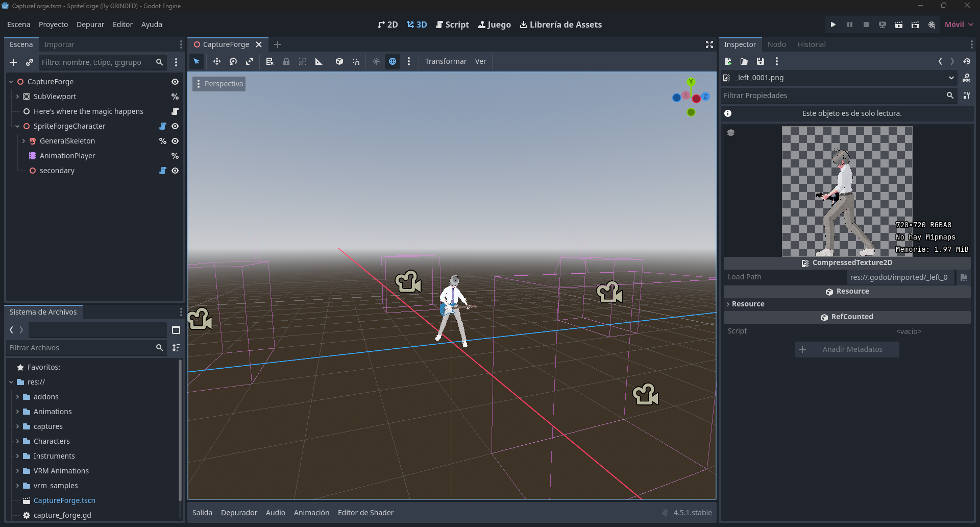Open script attached to SpriteForgeCharacter

coord(163,126)
